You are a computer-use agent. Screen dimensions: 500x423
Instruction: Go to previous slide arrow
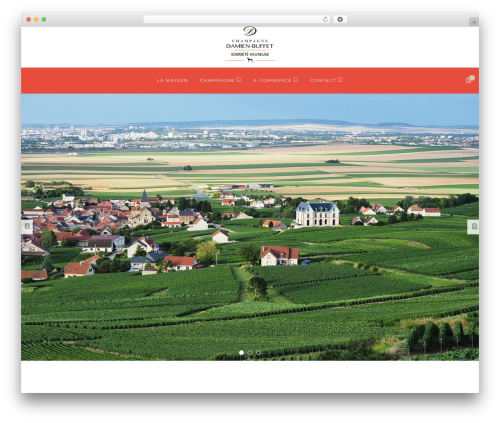click(x=27, y=227)
